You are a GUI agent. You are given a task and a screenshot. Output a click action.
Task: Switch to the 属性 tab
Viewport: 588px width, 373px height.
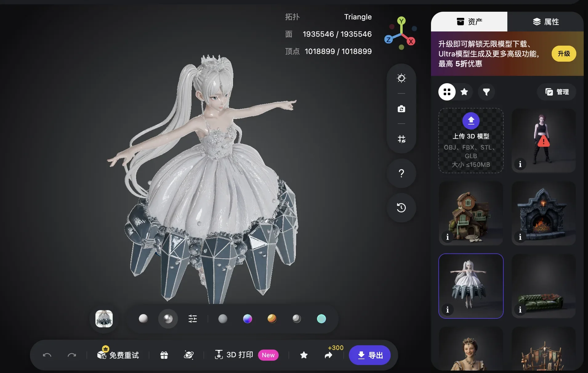[x=546, y=22]
